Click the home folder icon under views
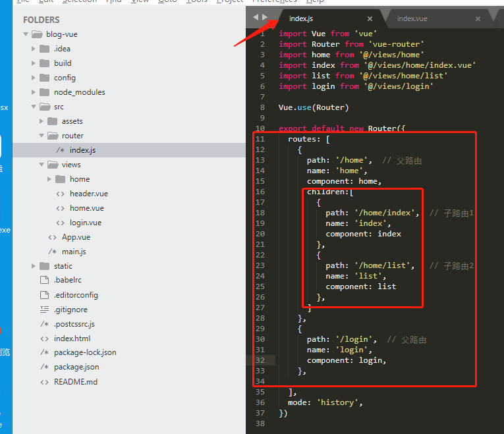The height and width of the screenshot is (434, 504). pos(60,179)
